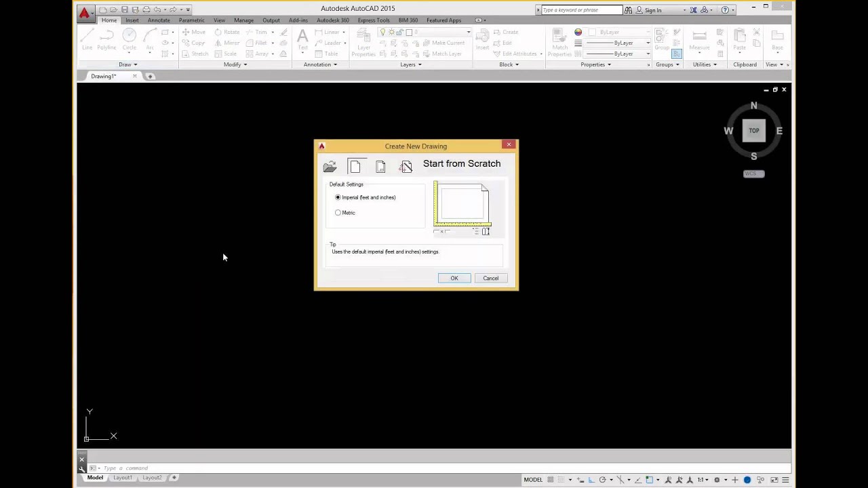Select the Text annotation tool
Viewport: 868px width, 488px height.
302,39
